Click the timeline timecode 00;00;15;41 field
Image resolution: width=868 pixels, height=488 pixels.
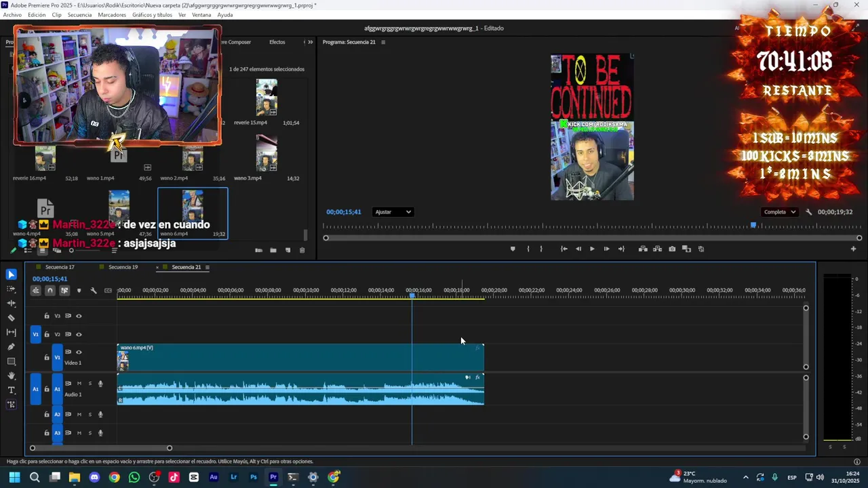click(50, 279)
